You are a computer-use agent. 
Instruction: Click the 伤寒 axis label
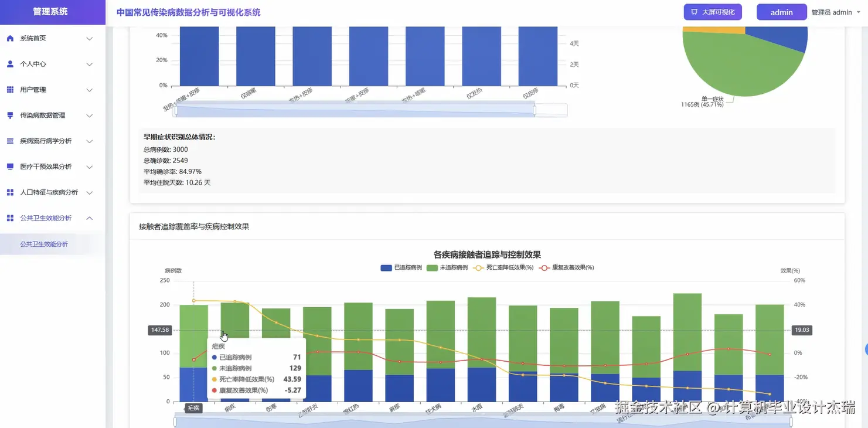(x=271, y=407)
